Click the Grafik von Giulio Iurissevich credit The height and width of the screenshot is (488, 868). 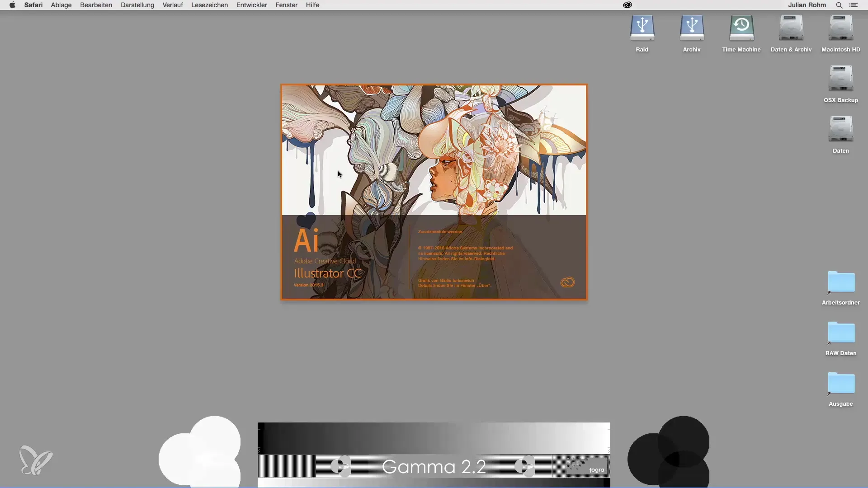(x=446, y=281)
